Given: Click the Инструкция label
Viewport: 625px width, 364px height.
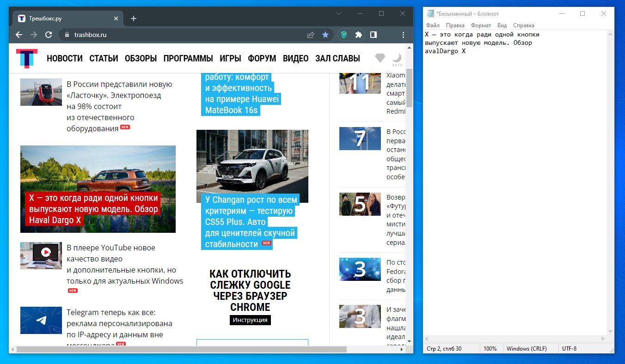Looking at the screenshot, I should [x=250, y=320].
